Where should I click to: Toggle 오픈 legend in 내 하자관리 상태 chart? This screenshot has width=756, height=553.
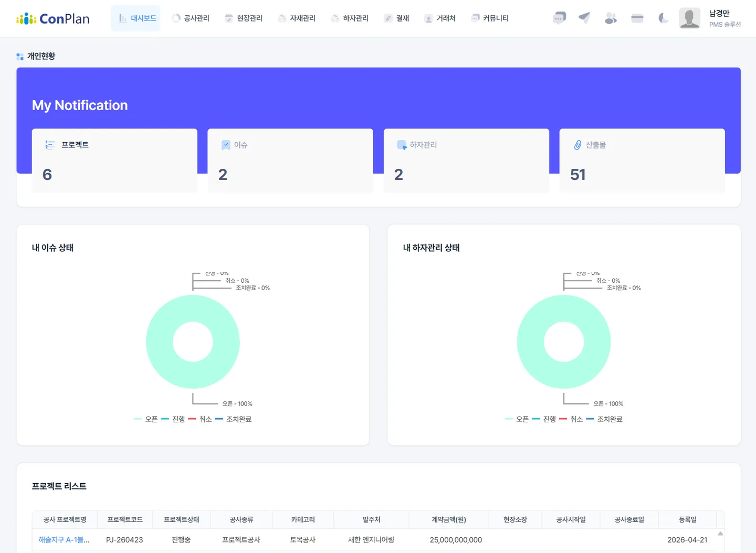(x=517, y=419)
